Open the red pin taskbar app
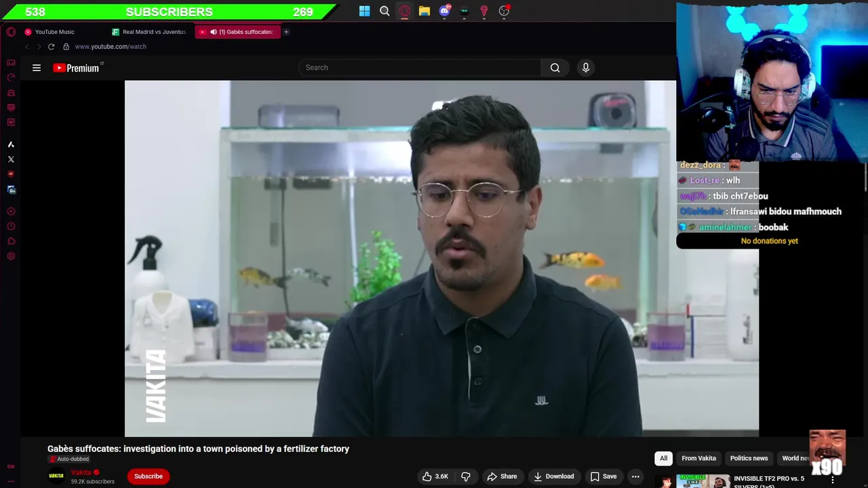The width and height of the screenshot is (868, 488). (484, 11)
